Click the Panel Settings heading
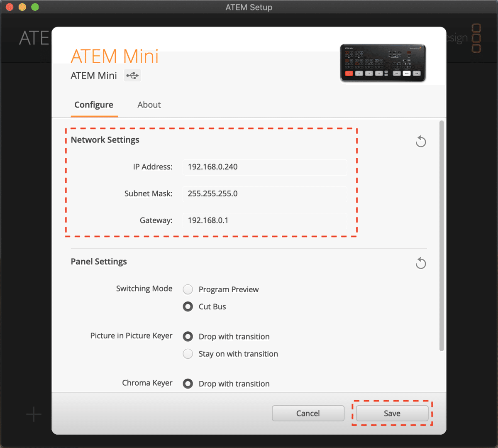This screenshot has width=498, height=448. tap(99, 262)
